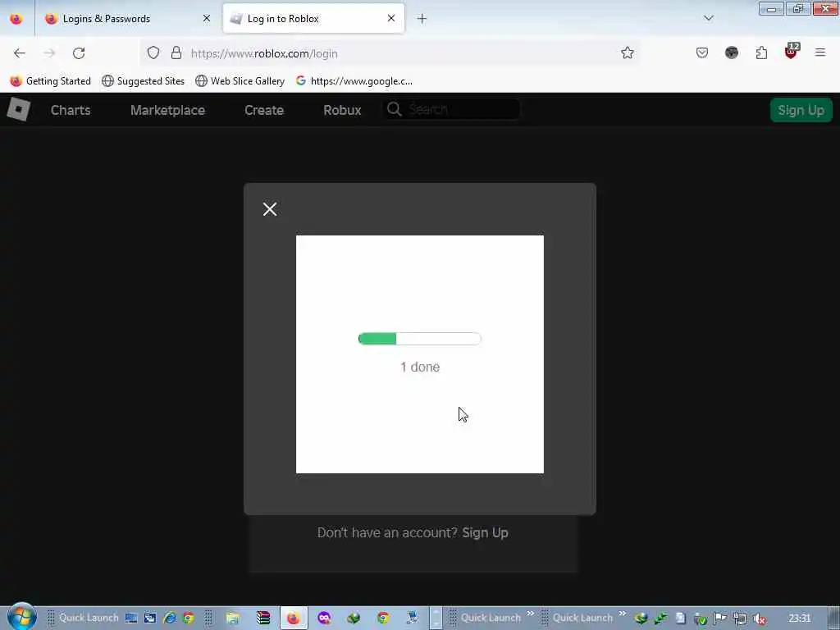Viewport: 840px width, 630px height.
Task: Click the magnifier search icon in the Roblox header
Action: click(395, 109)
